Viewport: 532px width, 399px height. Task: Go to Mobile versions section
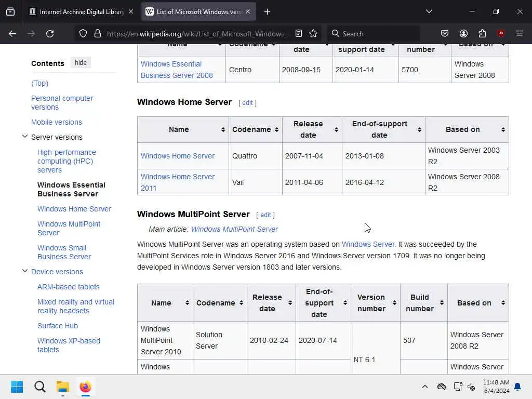pyautogui.click(x=56, y=122)
